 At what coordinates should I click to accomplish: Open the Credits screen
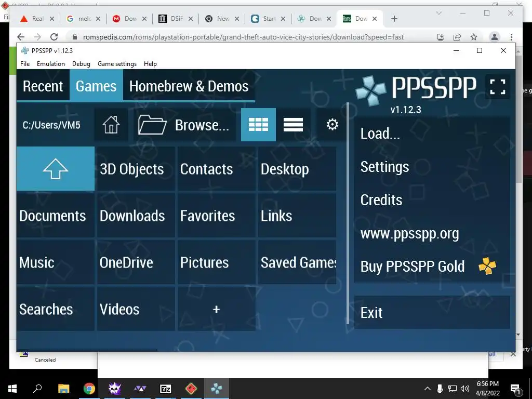click(432, 200)
